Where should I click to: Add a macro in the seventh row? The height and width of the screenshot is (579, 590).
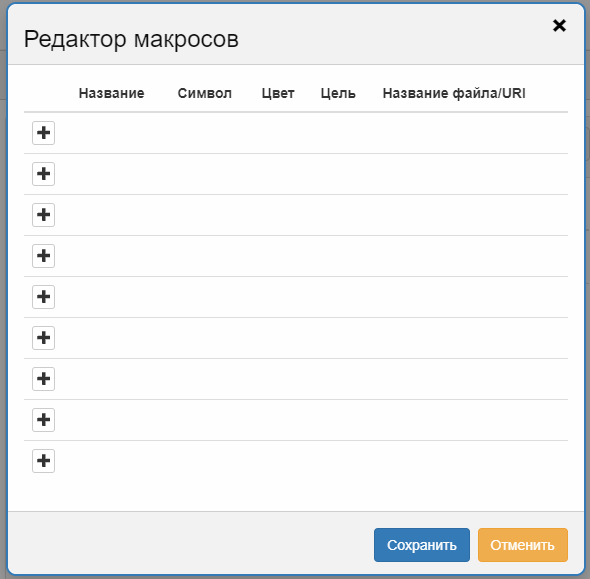click(43, 379)
